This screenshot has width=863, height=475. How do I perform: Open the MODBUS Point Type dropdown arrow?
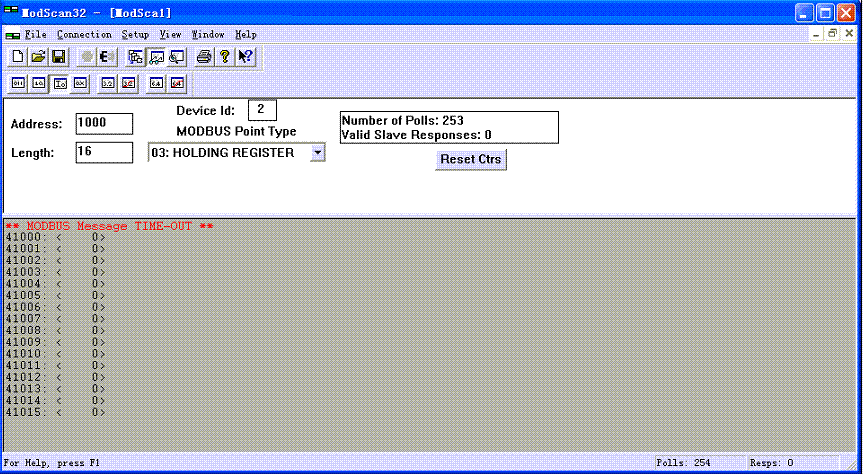coord(318,152)
